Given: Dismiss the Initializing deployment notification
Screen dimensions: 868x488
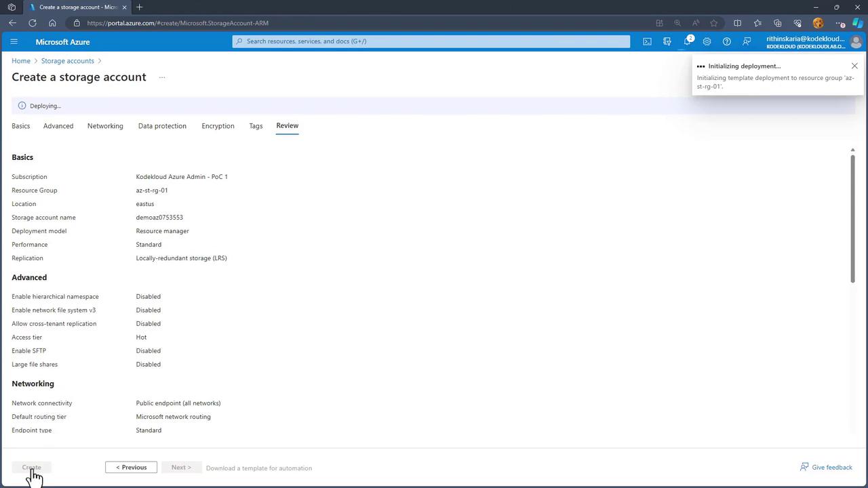Looking at the screenshot, I should [854, 66].
